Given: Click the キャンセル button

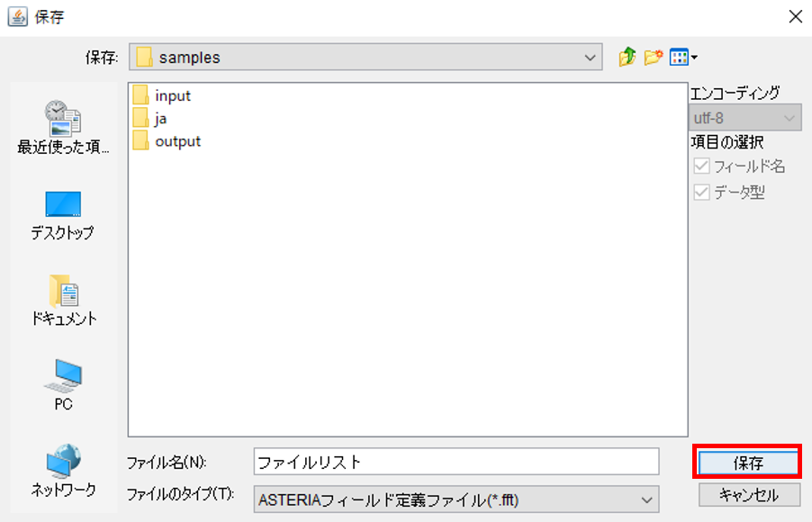Looking at the screenshot, I should (x=749, y=495).
